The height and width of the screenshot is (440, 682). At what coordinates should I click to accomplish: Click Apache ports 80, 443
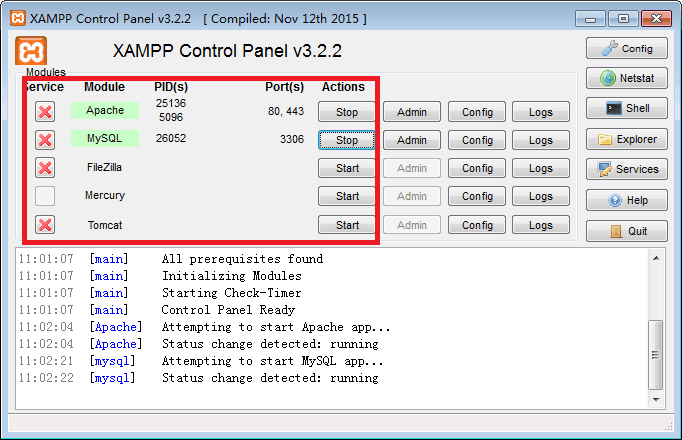coord(286,111)
